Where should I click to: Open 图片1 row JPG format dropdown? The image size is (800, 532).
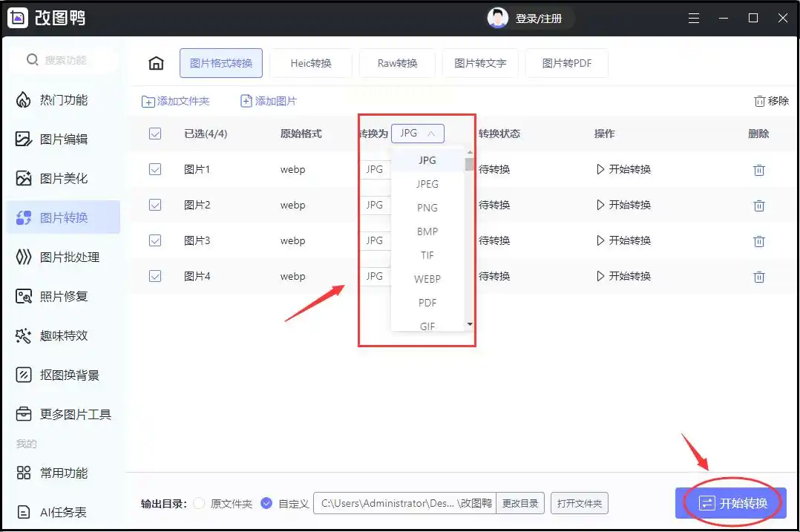pos(375,169)
